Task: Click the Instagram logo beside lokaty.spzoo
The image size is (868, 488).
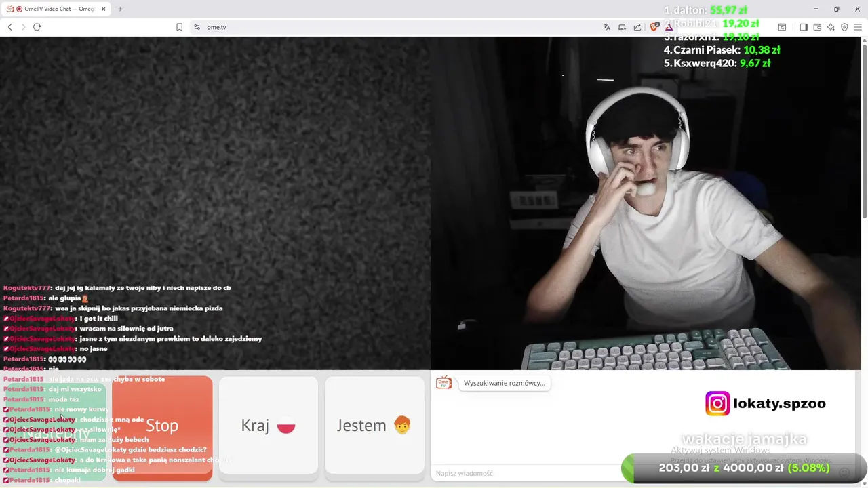Action: click(717, 403)
